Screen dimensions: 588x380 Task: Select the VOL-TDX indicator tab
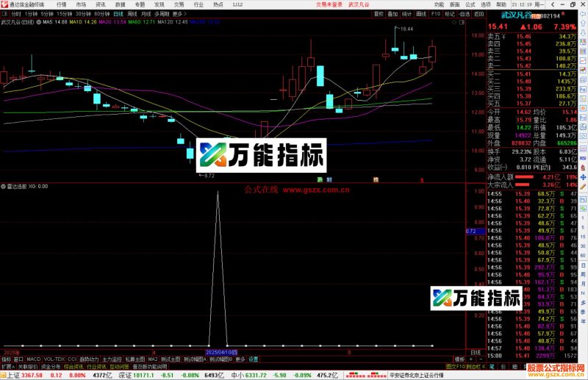point(54,359)
